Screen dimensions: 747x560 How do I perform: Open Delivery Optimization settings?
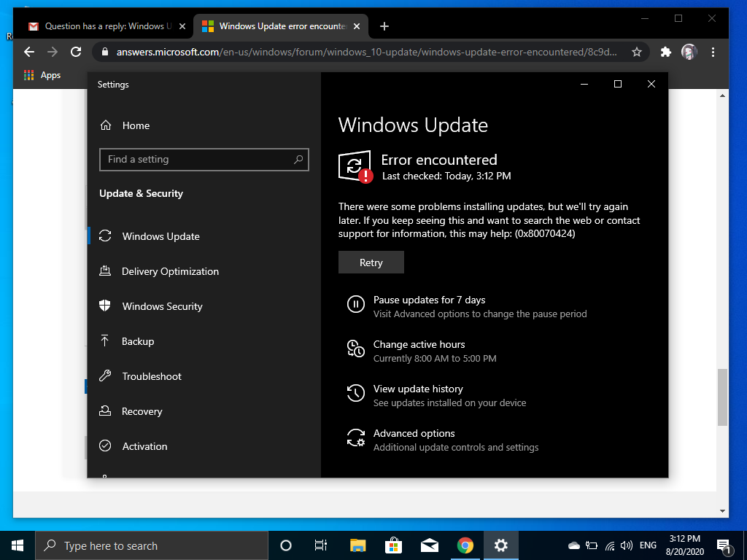[x=170, y=271]
